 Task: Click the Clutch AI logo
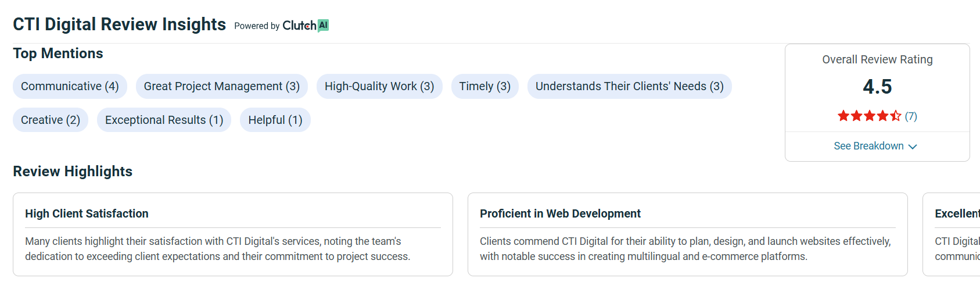click(306, 26)
